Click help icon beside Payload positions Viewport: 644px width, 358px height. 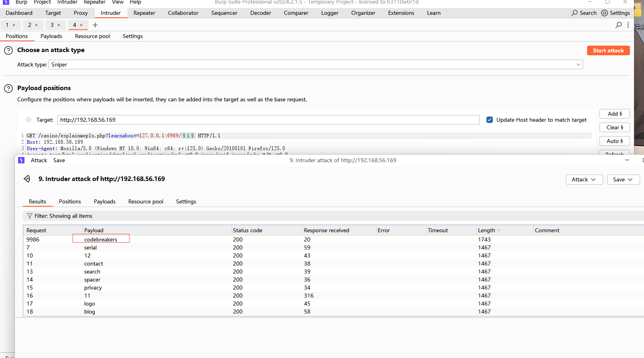pos(8,88)
